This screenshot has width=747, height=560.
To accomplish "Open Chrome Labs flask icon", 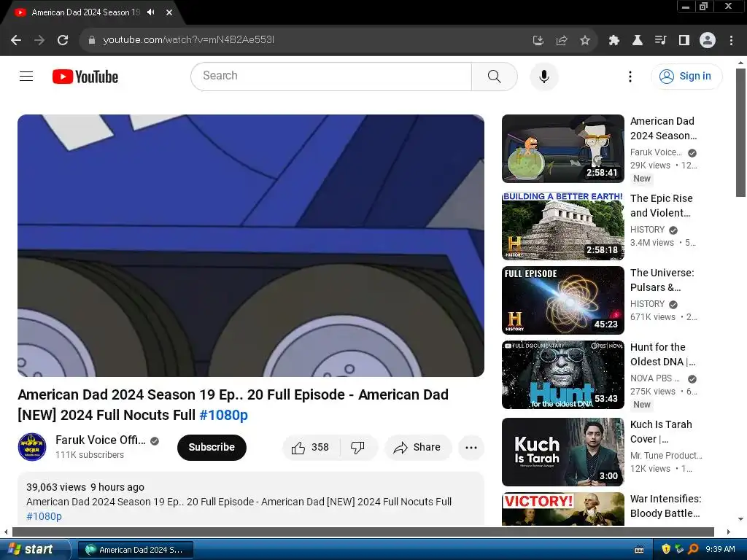I will [637, 41].
